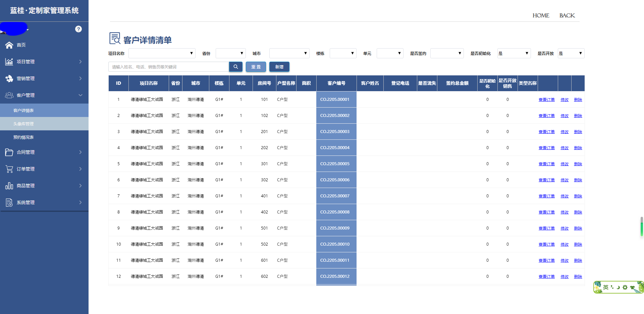Open the 省份 dropdown
644x314 pixels.
231,53
